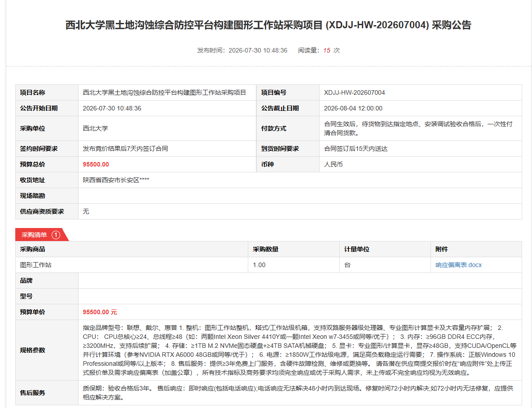Click the 项目编号 label cell
Image resolution: width=532 pixels, height=408 pixels.
(x=288, y=92)
